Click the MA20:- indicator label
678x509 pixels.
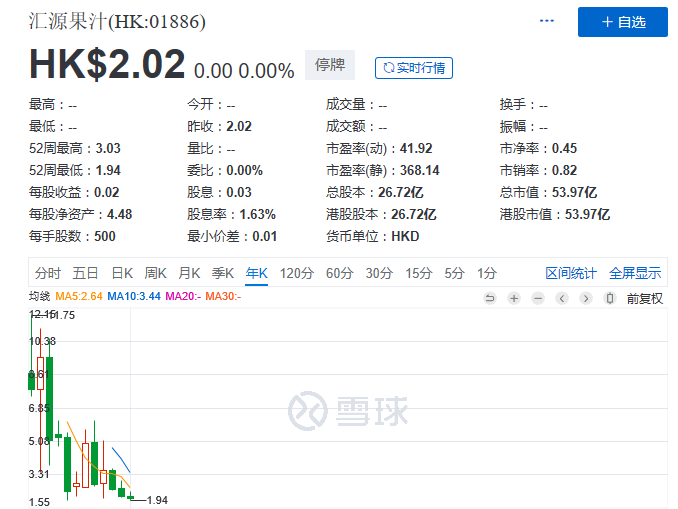pyautogui.click(x=183, y=296)
